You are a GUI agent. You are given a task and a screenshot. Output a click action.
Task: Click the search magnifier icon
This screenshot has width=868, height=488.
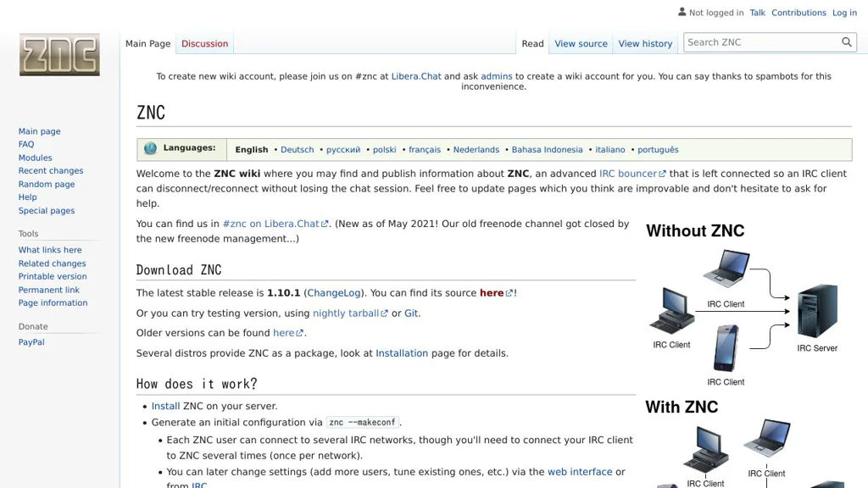coord(847,42)
